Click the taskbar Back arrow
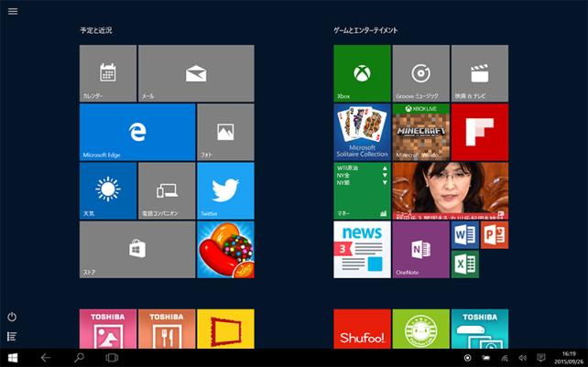The image size is (588, 367). tap(46, 358)
